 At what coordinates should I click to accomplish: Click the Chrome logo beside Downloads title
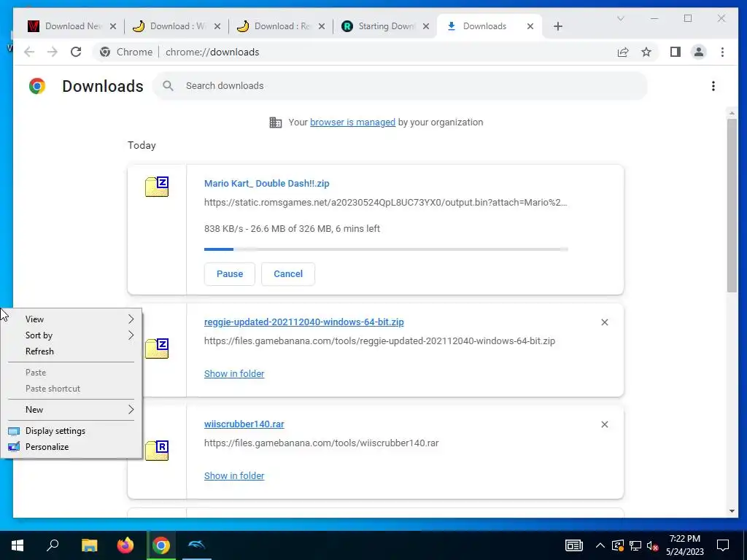[37, 86]
